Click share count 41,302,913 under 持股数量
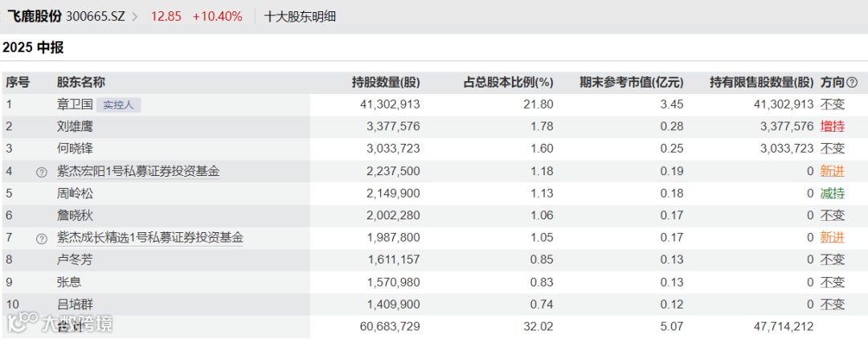Viewport: 868px width, 339px height. [389, 104]
